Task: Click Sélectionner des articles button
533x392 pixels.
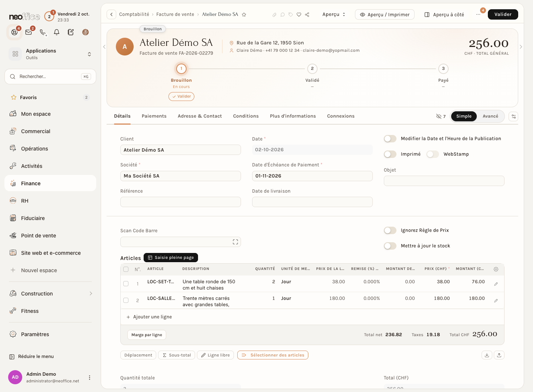Action: coord(273,355)
